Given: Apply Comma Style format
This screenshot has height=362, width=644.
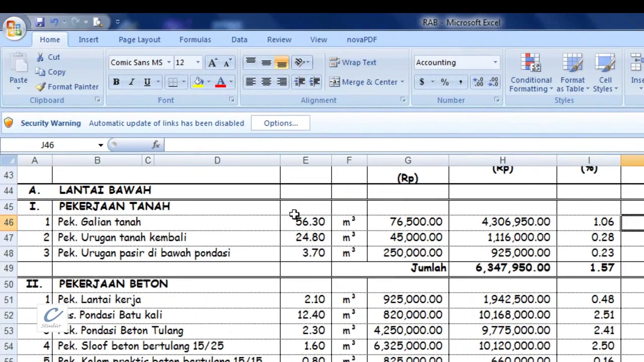Looking at the screenshot, I should [460, 82].
